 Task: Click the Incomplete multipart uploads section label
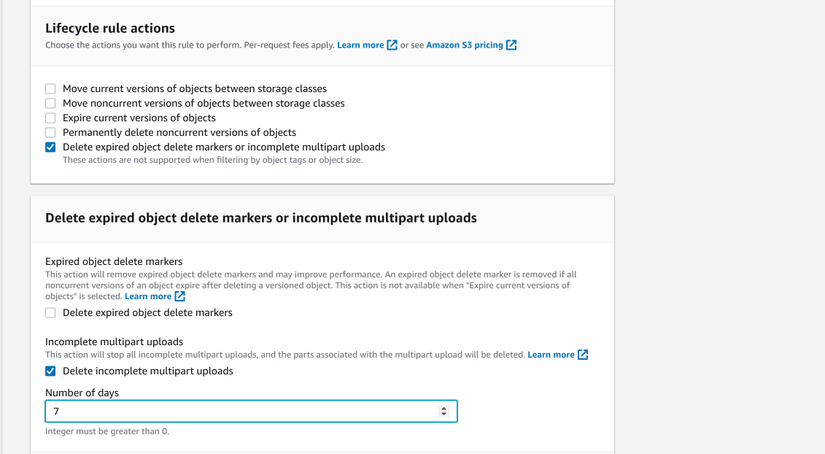point(114,341)
